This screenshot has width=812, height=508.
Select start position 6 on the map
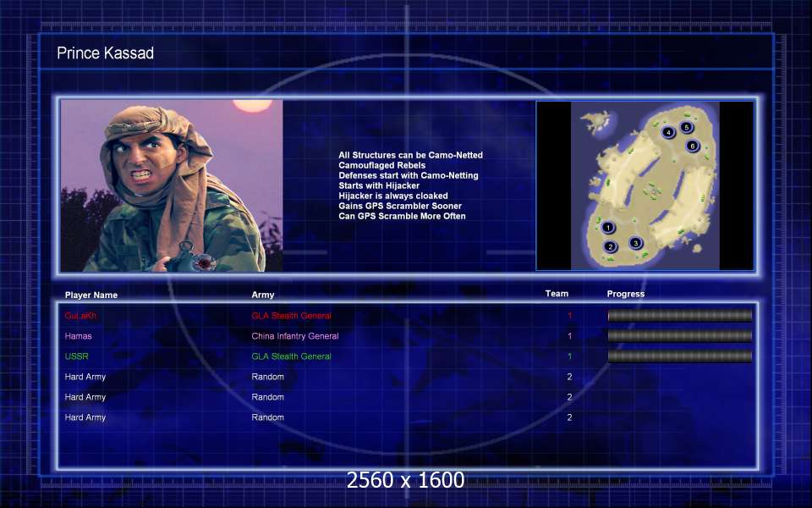[693, 146]
